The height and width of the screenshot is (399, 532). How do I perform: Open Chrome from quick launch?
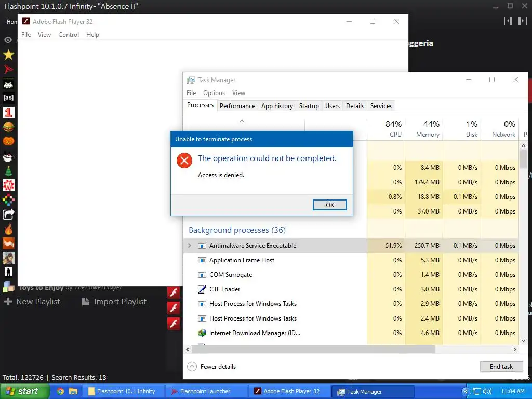point(60,392)
